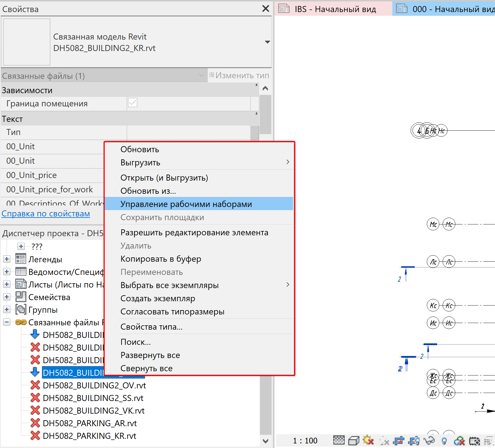Expand the Листы tree node
Screen dimensions: 495x448
(x=7, y=284)
